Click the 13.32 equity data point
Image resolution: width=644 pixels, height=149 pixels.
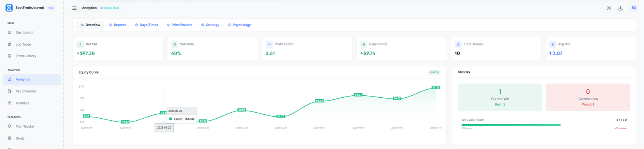pos(203,121)
